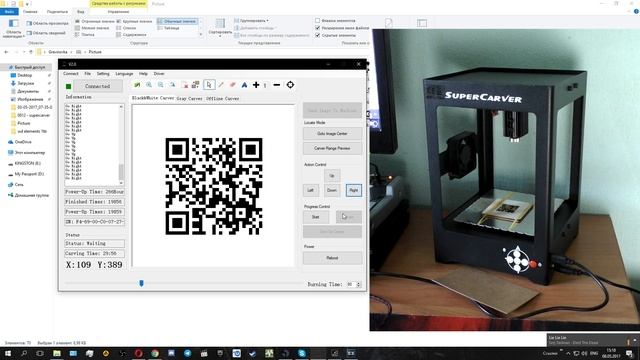Toggle the Флажки элементов checkbox
Image resolution: width=640 pixels, height=360 pixels.
318,20
